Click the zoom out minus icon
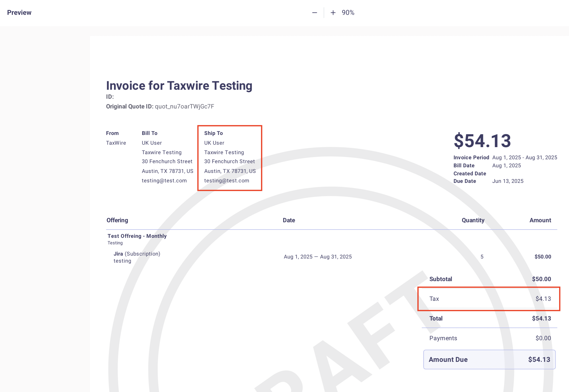Viewport: 569px width, 392px height. coord(314,13)
